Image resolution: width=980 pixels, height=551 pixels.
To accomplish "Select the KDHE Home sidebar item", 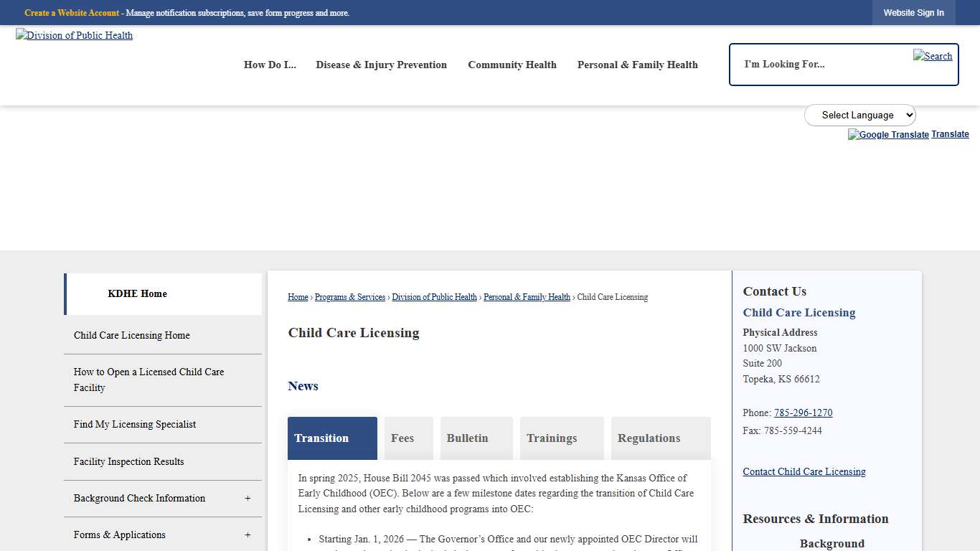I will coord(137,293).
